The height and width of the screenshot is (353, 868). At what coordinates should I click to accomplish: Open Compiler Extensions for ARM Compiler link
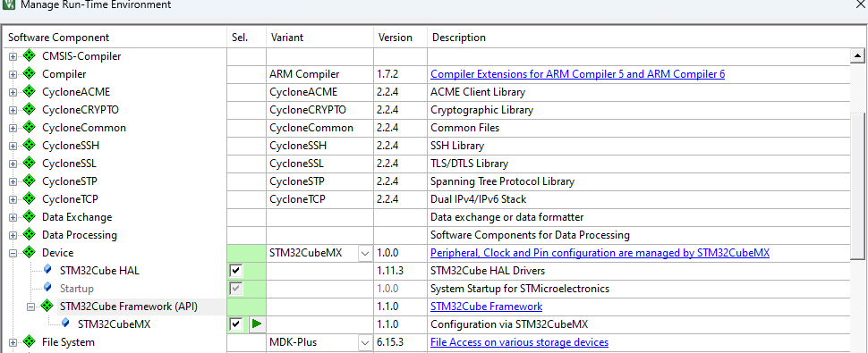[x=577, y=74]
